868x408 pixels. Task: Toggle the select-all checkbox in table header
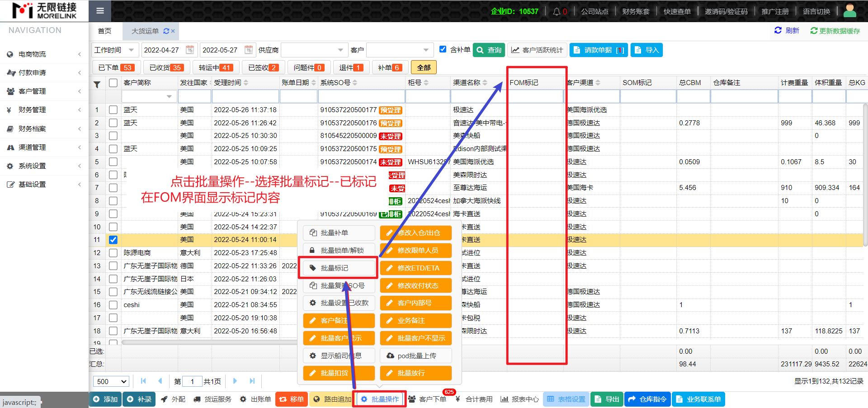click(113, 83)
